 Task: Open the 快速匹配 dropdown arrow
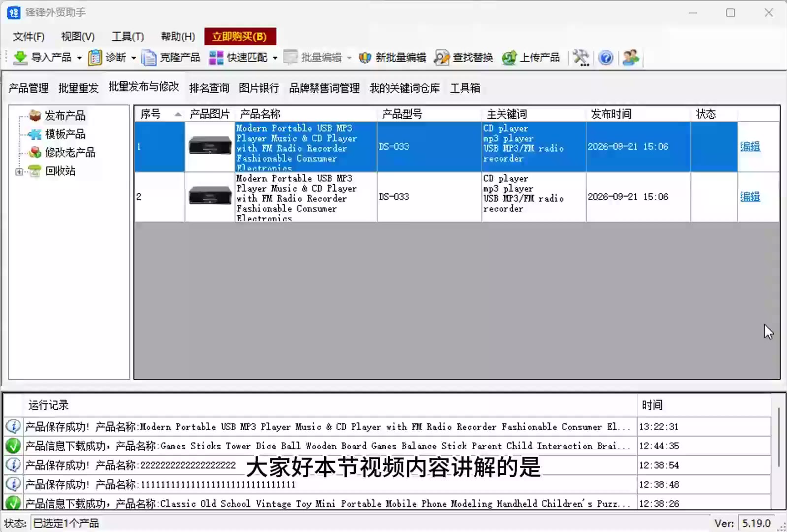point(275,58)
